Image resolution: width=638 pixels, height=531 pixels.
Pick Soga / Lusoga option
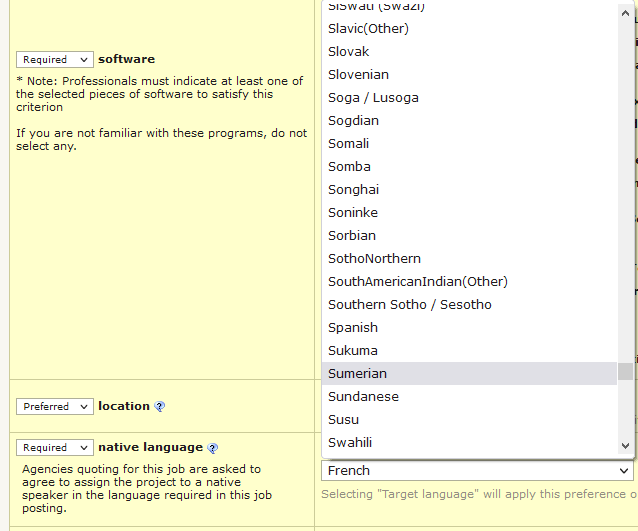[x=469, y=98]
